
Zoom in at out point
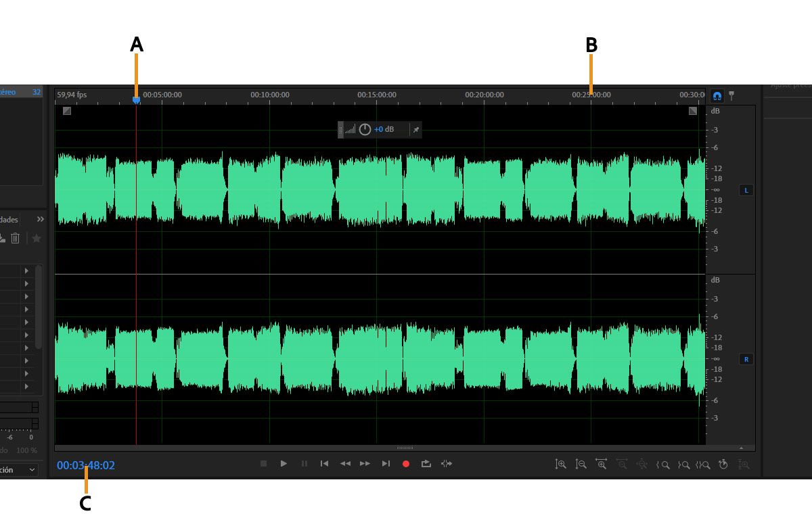683,465
